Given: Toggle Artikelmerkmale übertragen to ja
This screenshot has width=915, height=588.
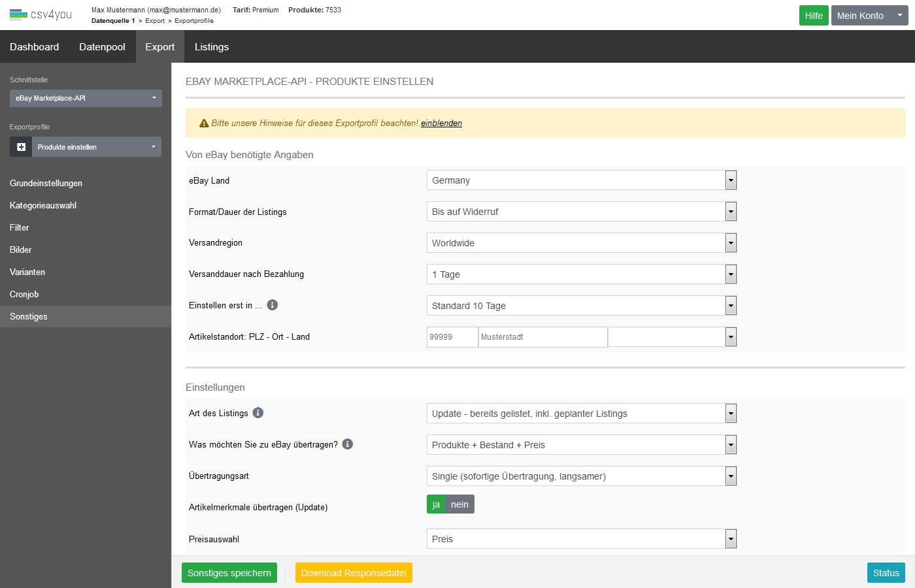Looking at the screenshot, I should (x=436, y=504).
